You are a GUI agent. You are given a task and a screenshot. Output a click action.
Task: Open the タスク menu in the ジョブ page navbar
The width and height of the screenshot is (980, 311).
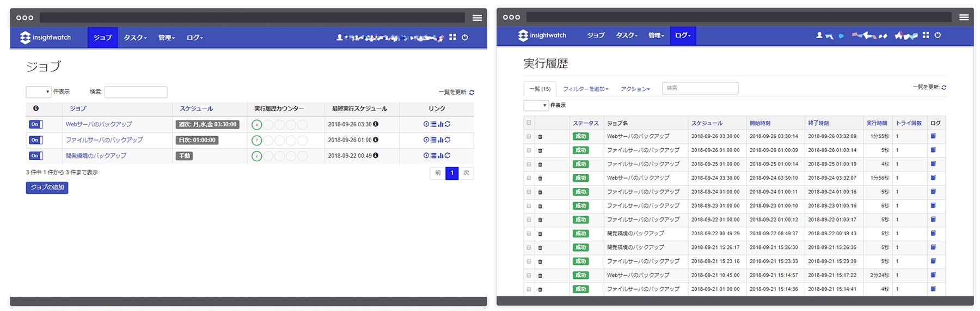[x=135, y=38]
